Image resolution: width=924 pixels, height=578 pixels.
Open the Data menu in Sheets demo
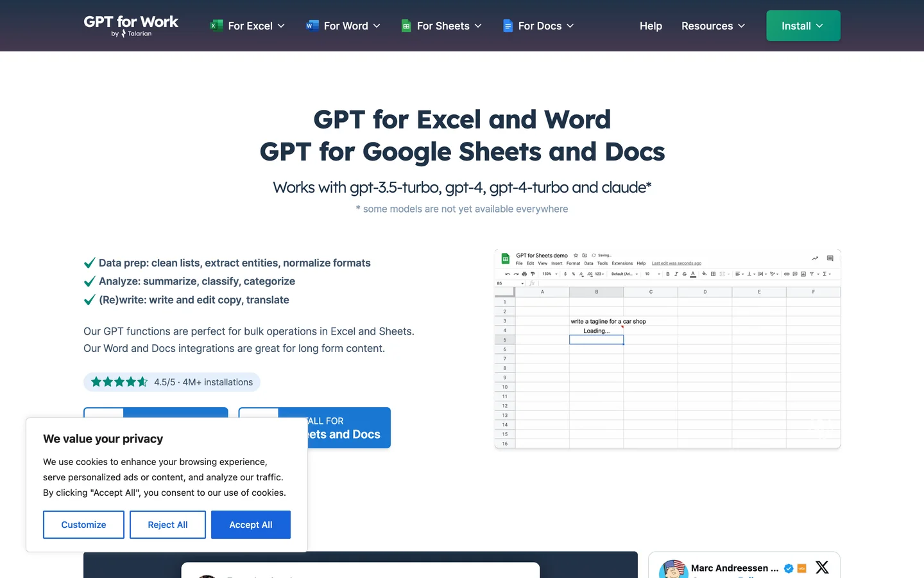588,263
